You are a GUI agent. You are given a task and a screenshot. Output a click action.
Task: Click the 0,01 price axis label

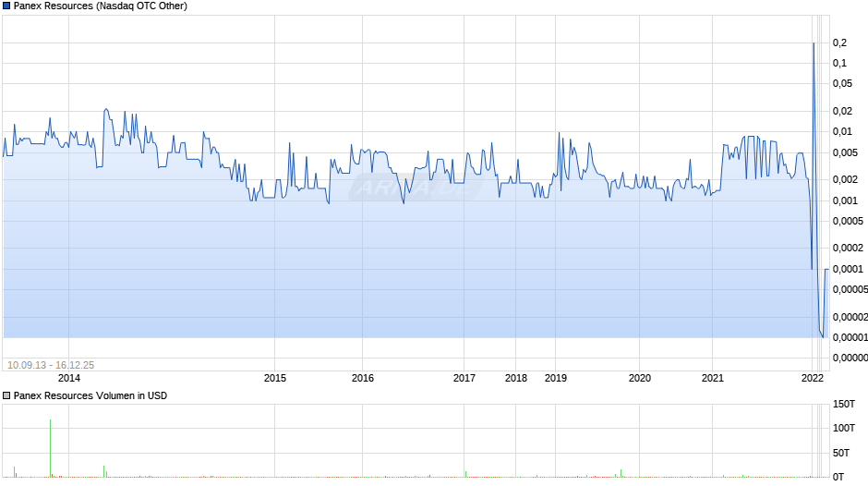pos(842,132)
